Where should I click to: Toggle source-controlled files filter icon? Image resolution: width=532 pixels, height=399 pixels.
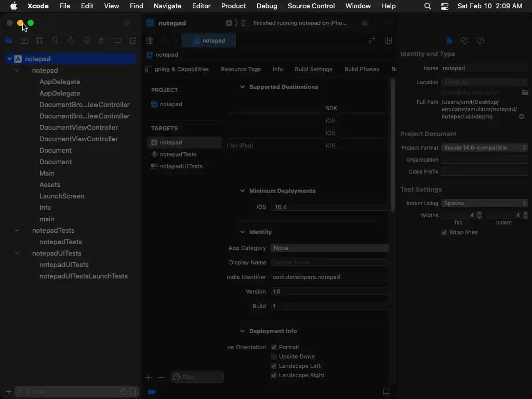[132, 392]
